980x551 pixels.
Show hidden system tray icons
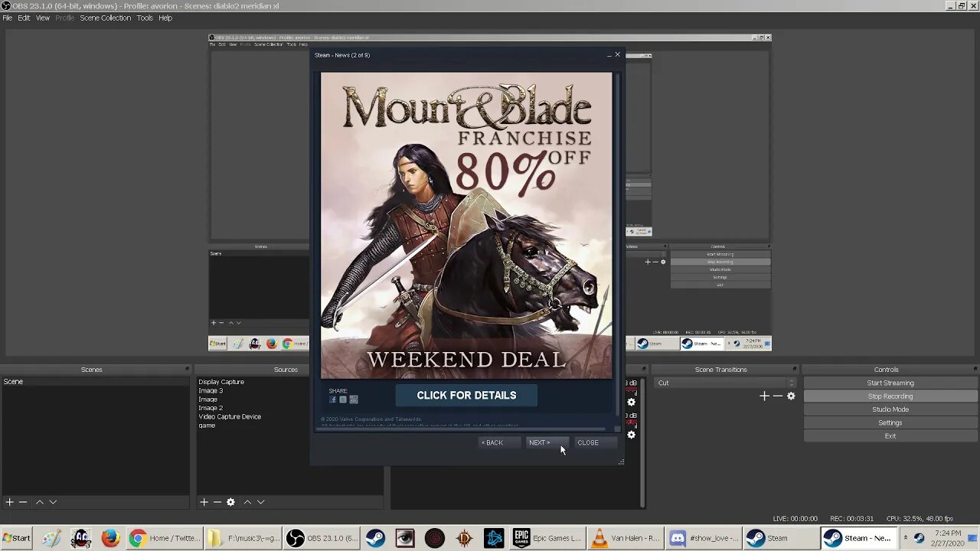click(905, 538)
